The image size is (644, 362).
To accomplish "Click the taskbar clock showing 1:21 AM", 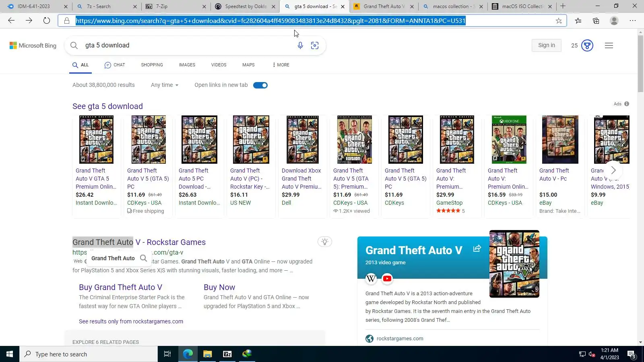I will tap(609, 354).
